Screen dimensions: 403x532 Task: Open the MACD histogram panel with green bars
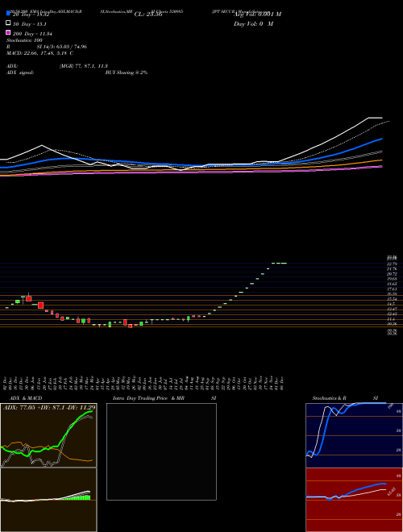tap(48, 500)
